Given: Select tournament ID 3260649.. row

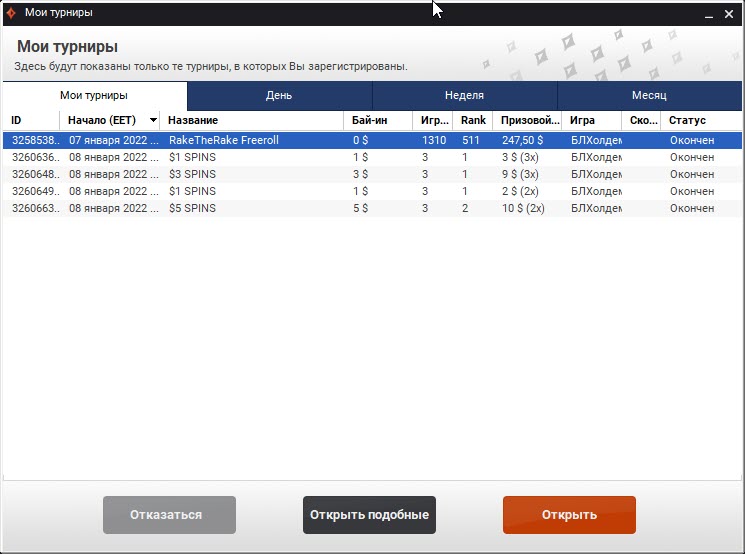Looking at the screenshot, I should (x=372, y=191).
